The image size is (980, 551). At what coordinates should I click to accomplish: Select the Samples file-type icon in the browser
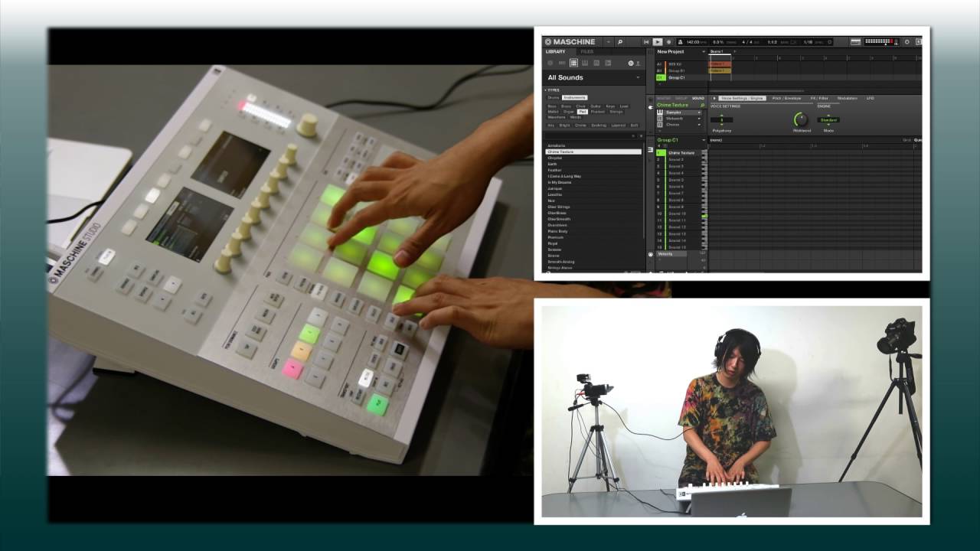[608, 63]
